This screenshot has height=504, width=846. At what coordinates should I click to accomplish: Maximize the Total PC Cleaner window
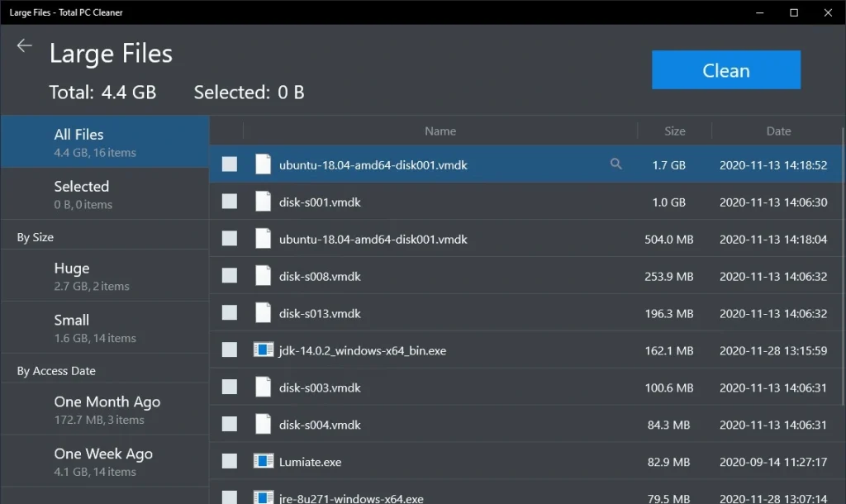pos(794,12)
